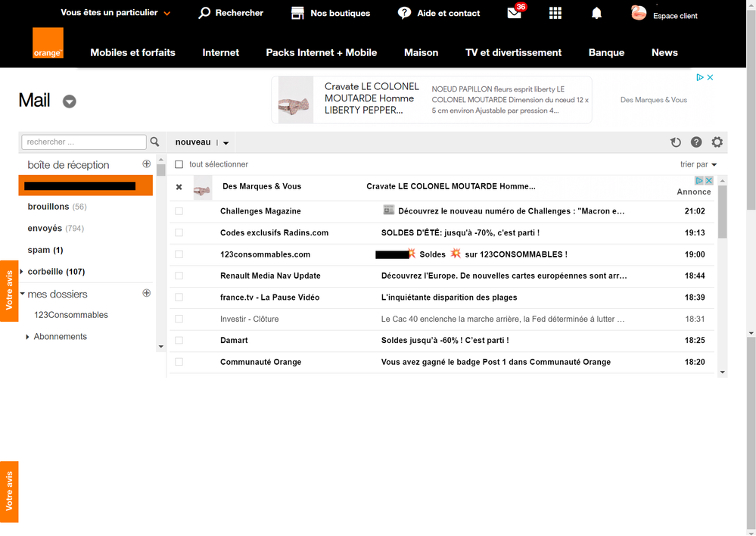
Task: Click in the rechercher mail search field
Action: click(84, 142)
